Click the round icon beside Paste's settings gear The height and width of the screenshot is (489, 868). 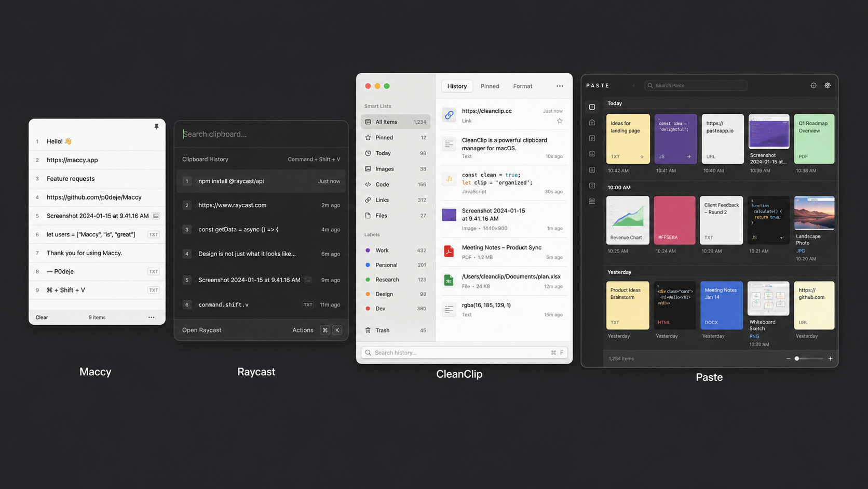(813, 86)
